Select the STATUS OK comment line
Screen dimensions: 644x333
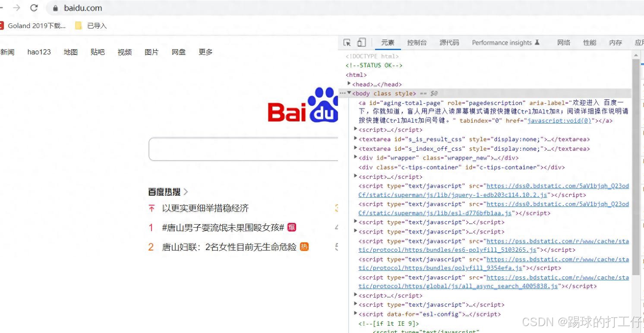tap(374, 65)
